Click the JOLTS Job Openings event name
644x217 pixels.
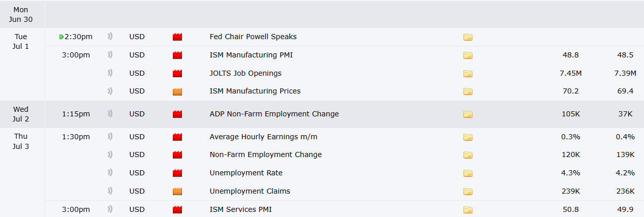tap(246, 73)
